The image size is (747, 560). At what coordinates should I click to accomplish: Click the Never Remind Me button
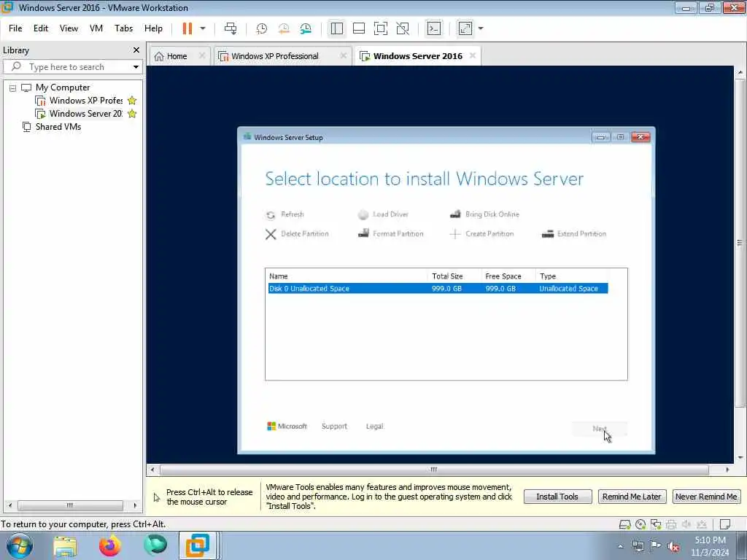706,497
